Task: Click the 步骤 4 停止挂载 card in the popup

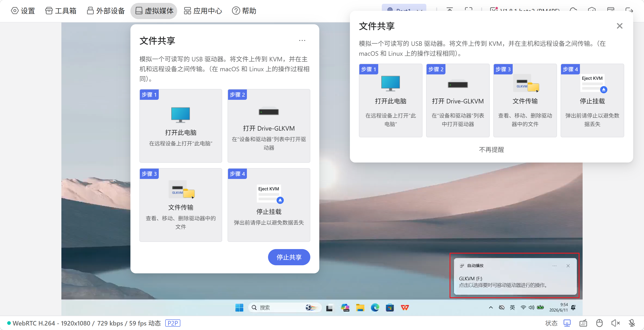Action: coord(592,100)
